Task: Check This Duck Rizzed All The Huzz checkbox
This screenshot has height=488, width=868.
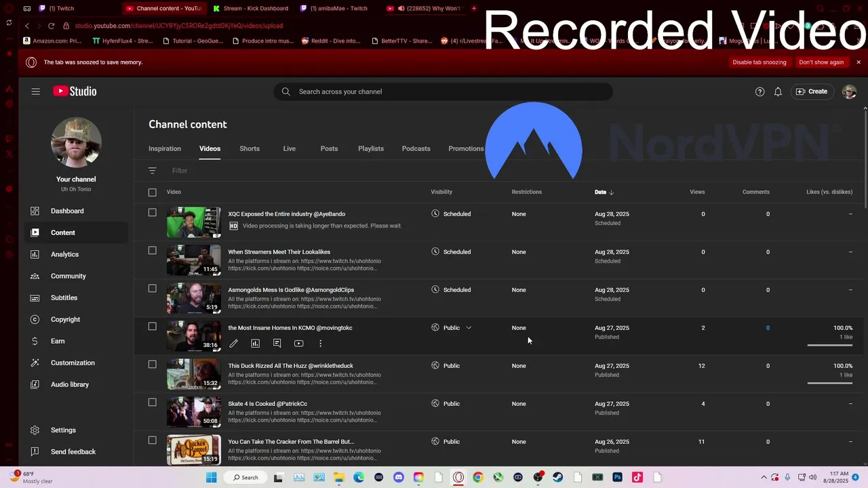Action: click(152, 365)
